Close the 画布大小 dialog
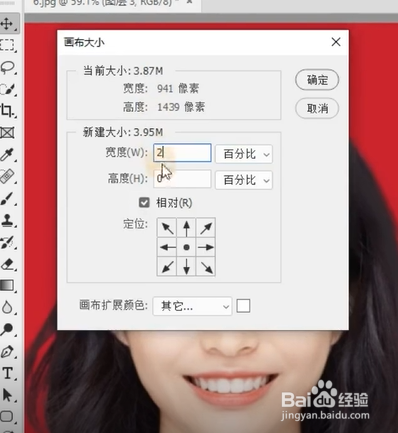398x433 pixels. (336, 42)
